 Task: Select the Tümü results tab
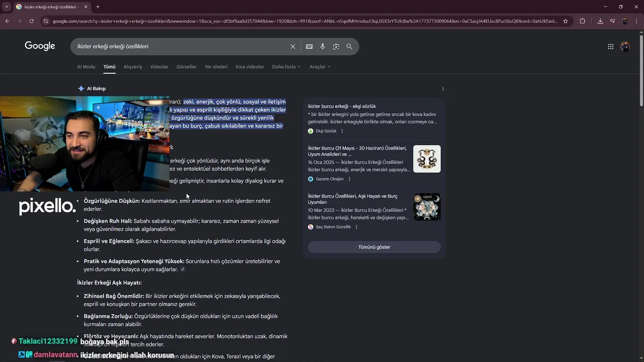click(109, 67)
